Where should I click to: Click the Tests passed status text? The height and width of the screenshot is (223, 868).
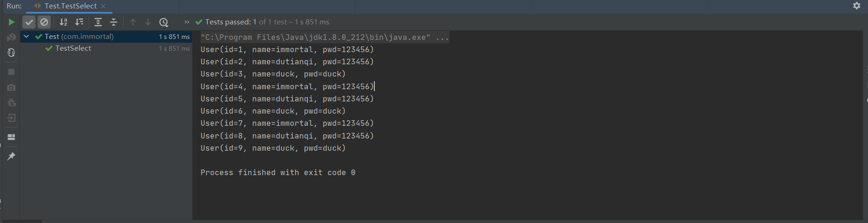[x=228, y=22]
